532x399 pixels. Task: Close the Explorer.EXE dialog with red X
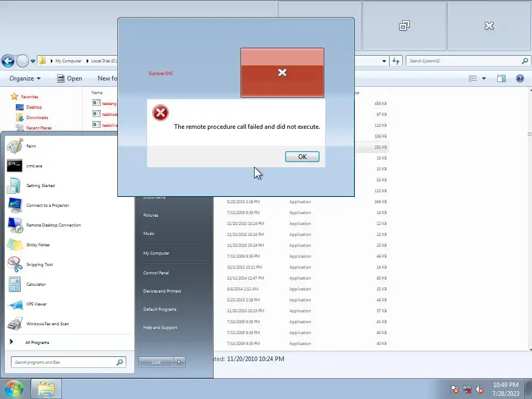coord(282,73)
